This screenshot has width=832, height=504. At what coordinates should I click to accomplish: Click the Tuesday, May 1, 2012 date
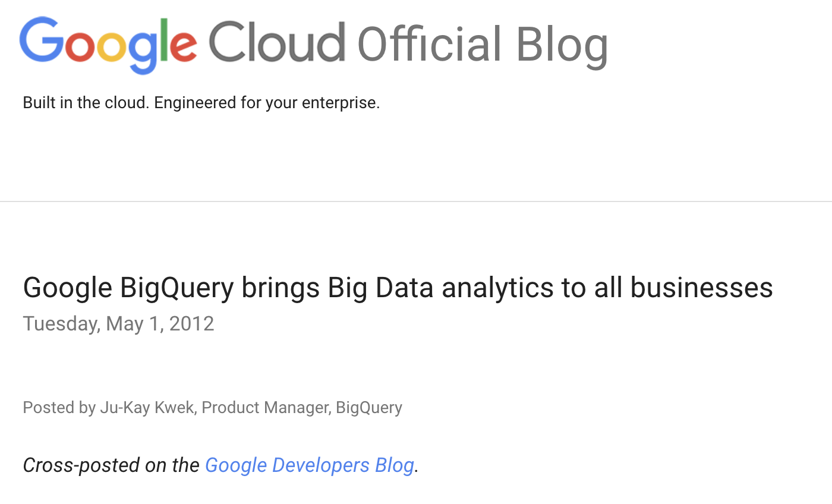[118, 324]
